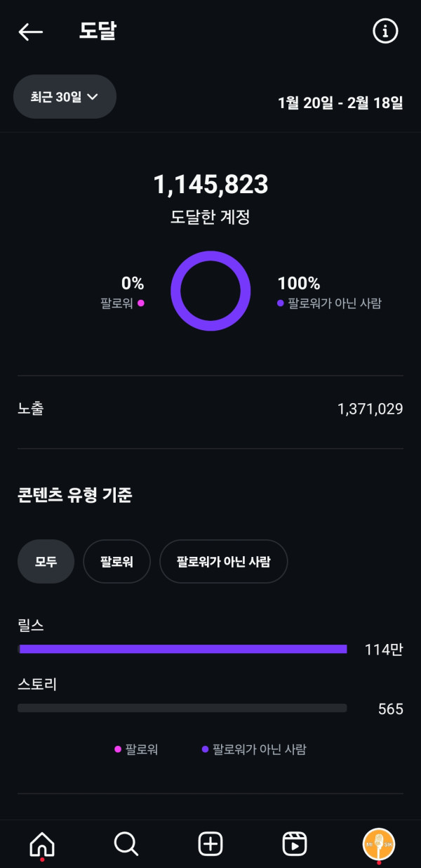Tap the create new post plus icon
This screenshot has height=868, width=421.
tap(210, 843)
